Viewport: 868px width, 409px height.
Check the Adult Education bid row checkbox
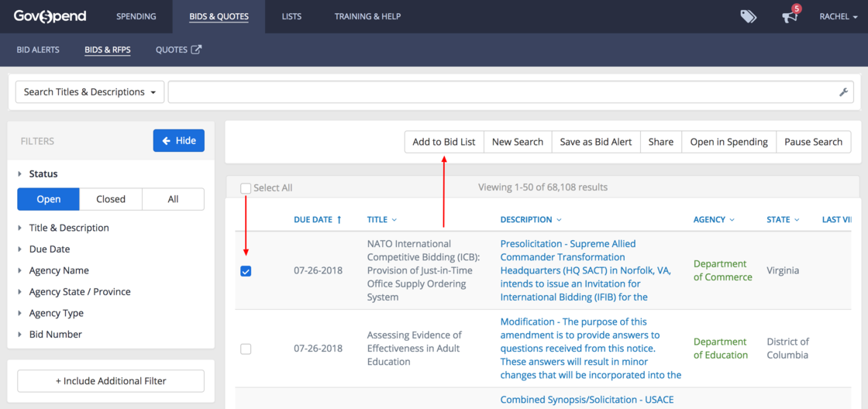tap(246, 349)
